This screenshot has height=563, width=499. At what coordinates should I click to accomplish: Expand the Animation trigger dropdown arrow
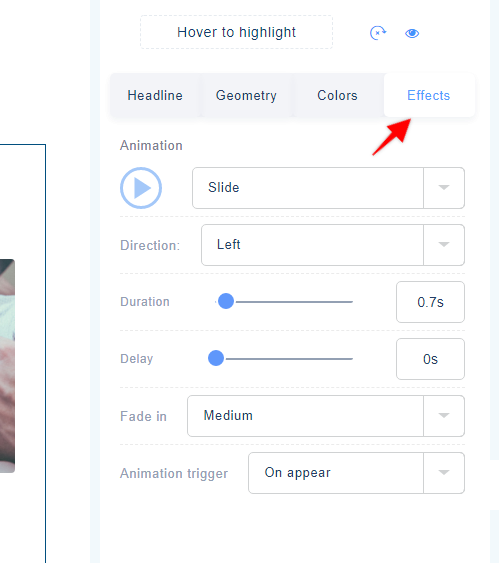pyautogui.click(x=444, y=473)
